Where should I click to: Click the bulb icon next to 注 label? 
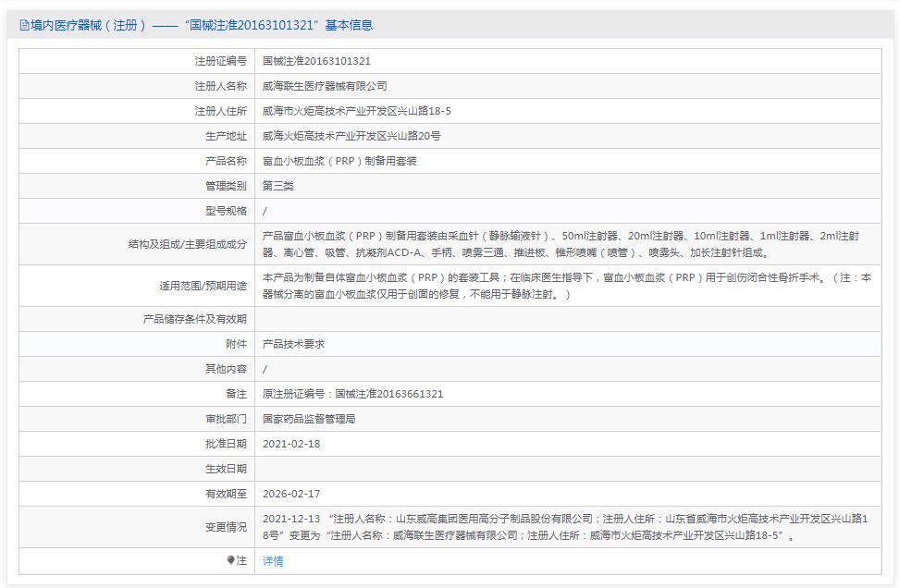pos(230,560)
